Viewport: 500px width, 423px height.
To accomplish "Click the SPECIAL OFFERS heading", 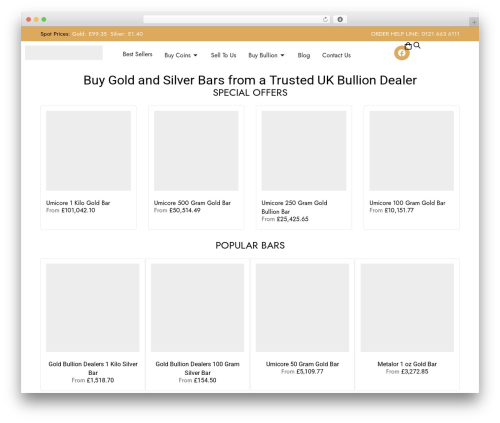I will tap(250, 93).
